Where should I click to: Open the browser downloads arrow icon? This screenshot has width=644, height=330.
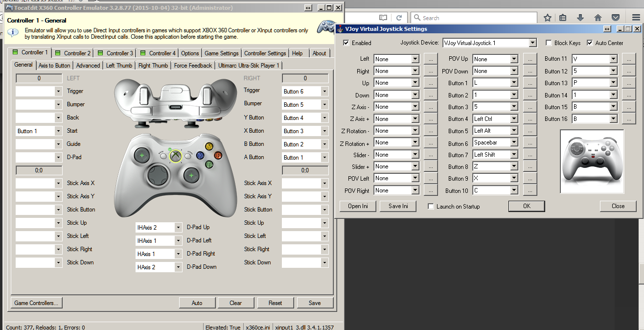[580, 18]
